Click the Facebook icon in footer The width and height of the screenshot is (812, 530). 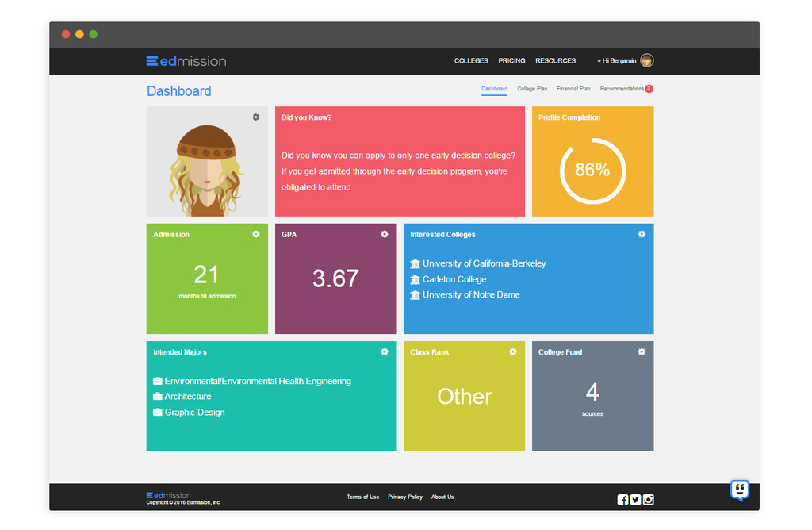tap(622, 499)
